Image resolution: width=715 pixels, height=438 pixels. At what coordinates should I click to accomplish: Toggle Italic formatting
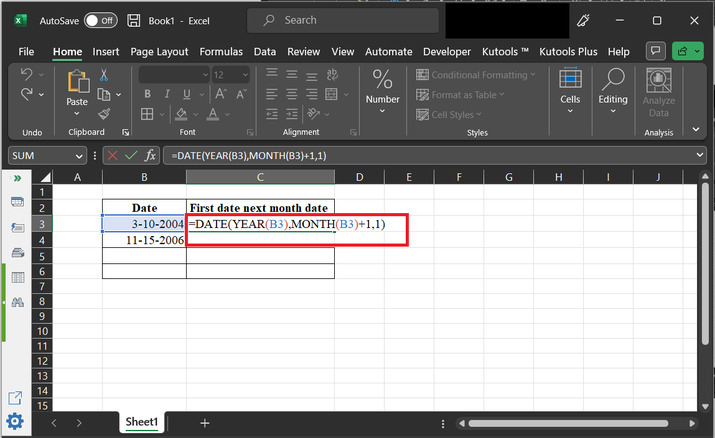[166, 95]
